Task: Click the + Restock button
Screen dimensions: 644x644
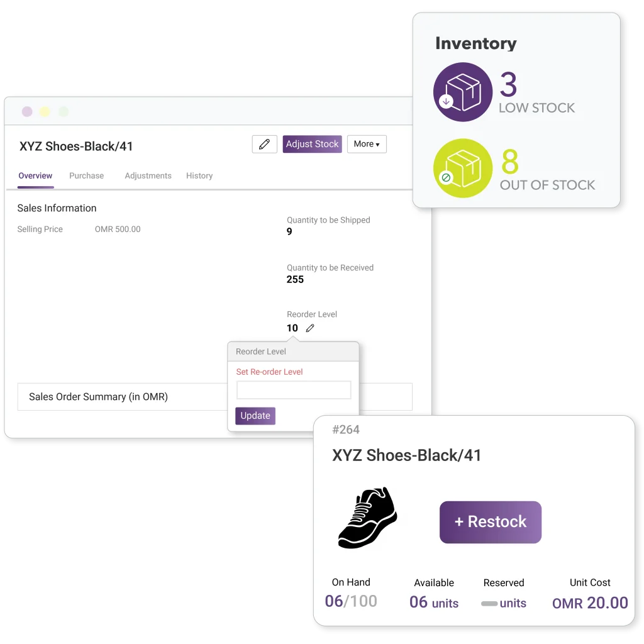Action: (x=490, y=522)
